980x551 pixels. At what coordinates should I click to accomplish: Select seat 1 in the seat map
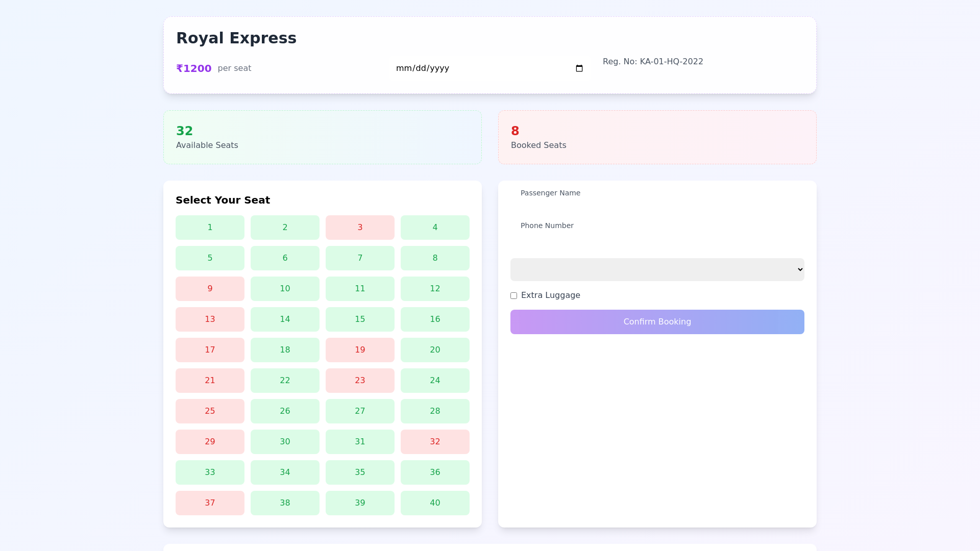[210, 228]
